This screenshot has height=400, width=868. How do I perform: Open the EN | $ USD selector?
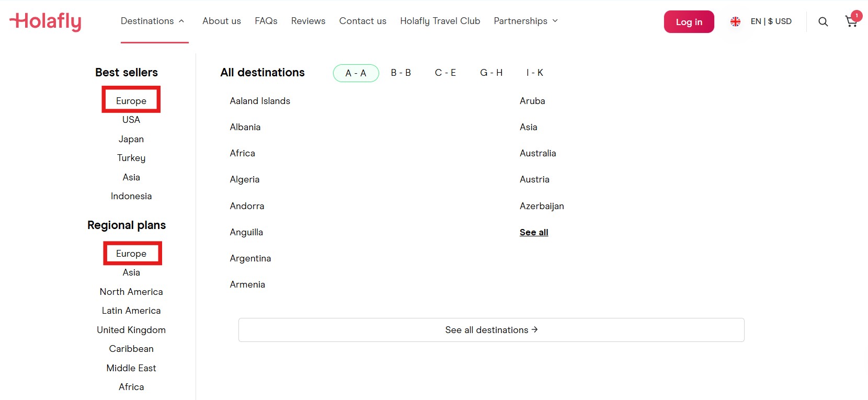[x=771, y=21]
